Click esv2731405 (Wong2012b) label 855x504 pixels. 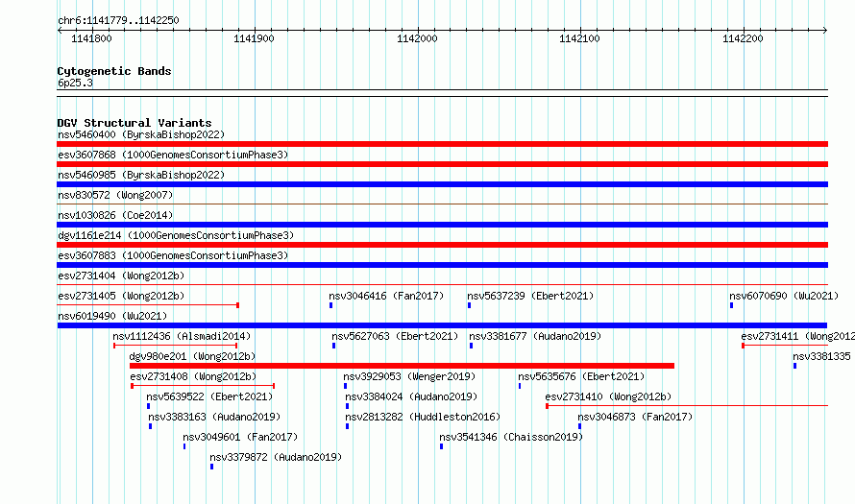121,296
